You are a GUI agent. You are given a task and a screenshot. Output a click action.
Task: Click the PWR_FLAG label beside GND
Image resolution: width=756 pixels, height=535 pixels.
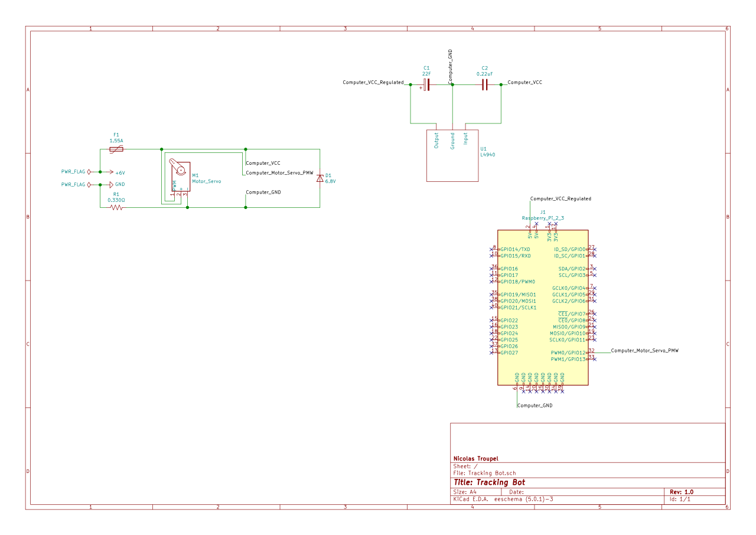pos(73,185)
